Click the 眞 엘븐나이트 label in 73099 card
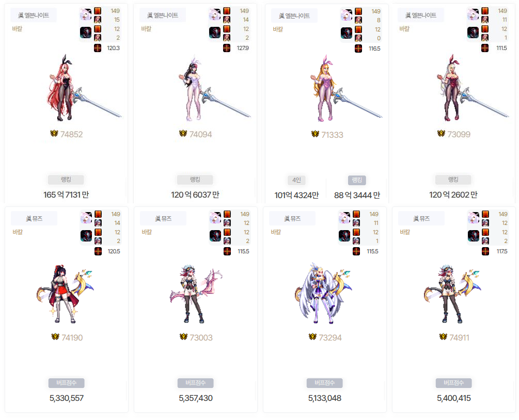This screenshot has height=420, width=519. point(421,15)
